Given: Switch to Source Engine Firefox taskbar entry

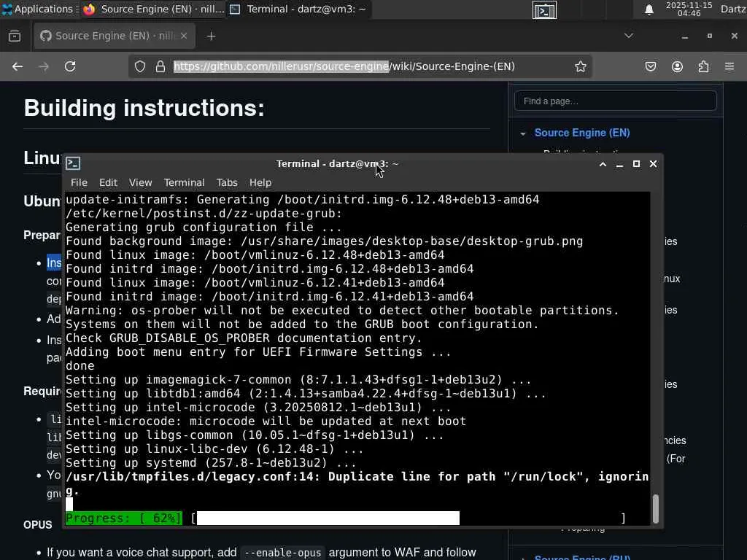Looking at the screenshot, I should point(152,9).
